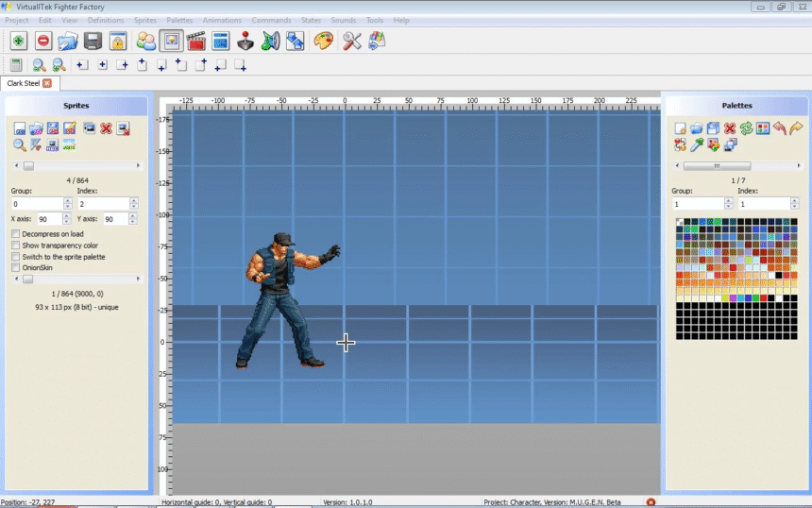Enable the OnionSkin checkbox

(x=15, y=267)
